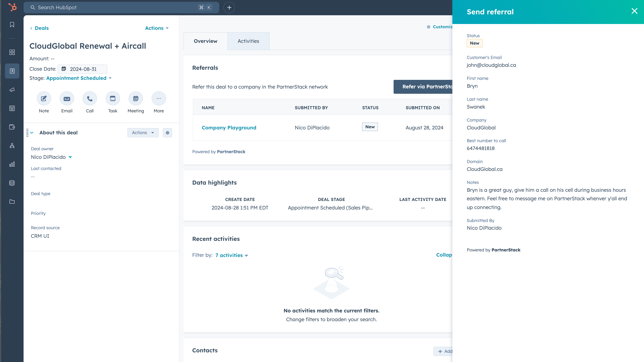The width and height of the screenshot is (644, 362).
Task: Click the Note icon button
Action: (x=44, y=98)
